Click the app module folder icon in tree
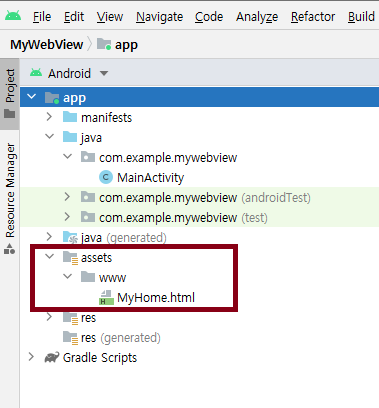This screenshot has width=379, height=408. point(52,98)
